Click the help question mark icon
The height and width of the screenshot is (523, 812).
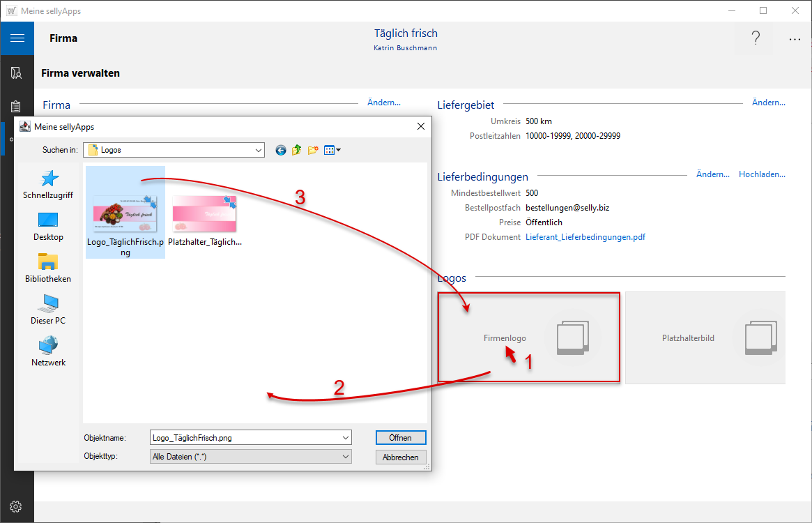pyautogui.click(x=756, y=39)
